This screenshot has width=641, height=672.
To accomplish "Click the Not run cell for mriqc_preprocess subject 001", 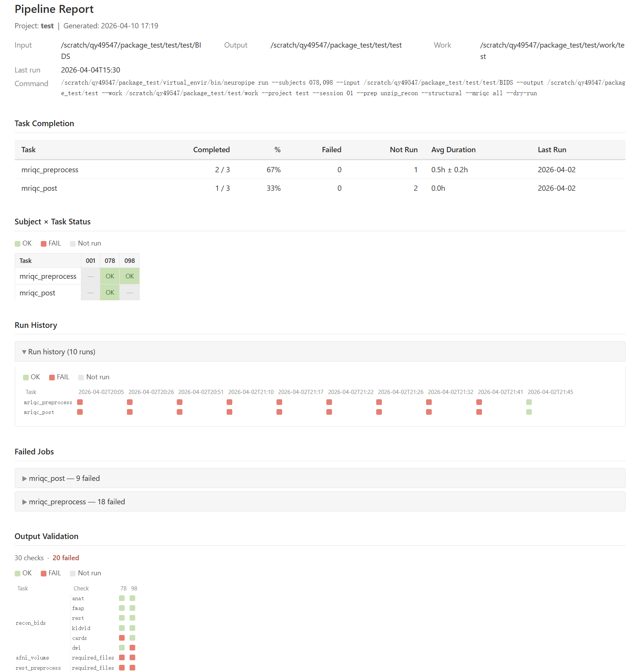I will [x=91, y=276].
